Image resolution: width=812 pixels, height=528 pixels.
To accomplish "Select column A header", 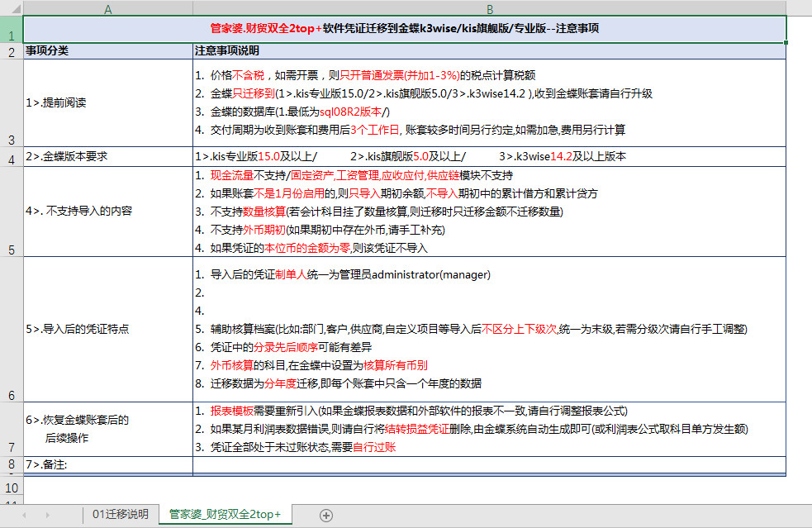I will [108, 8].
